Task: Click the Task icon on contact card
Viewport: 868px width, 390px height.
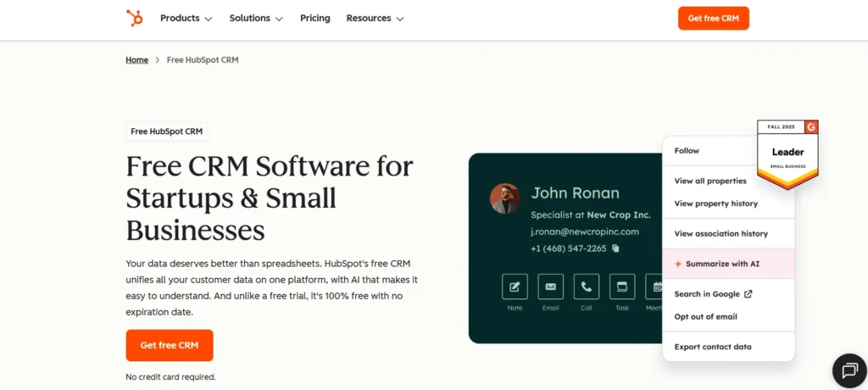Action: click(622, 287)
